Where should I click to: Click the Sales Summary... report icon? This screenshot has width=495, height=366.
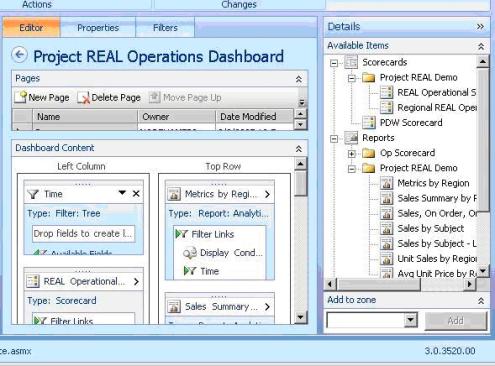(x=174, y=306)
